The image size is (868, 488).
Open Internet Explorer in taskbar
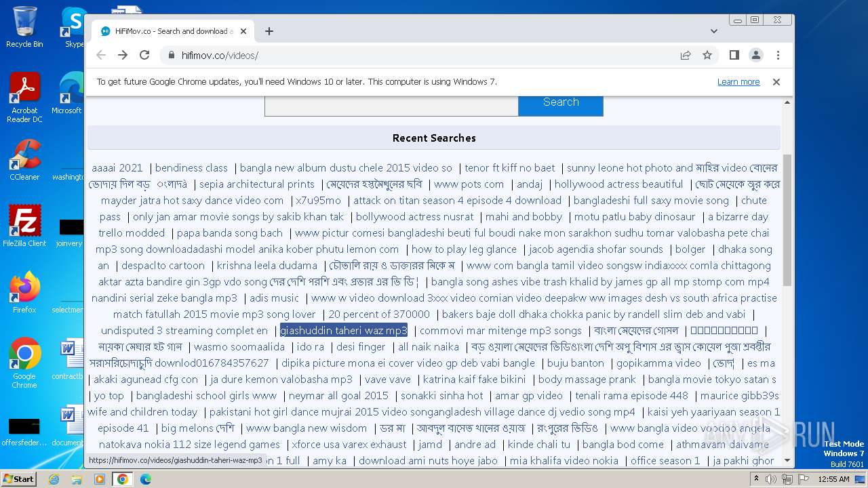pos(54,479)
